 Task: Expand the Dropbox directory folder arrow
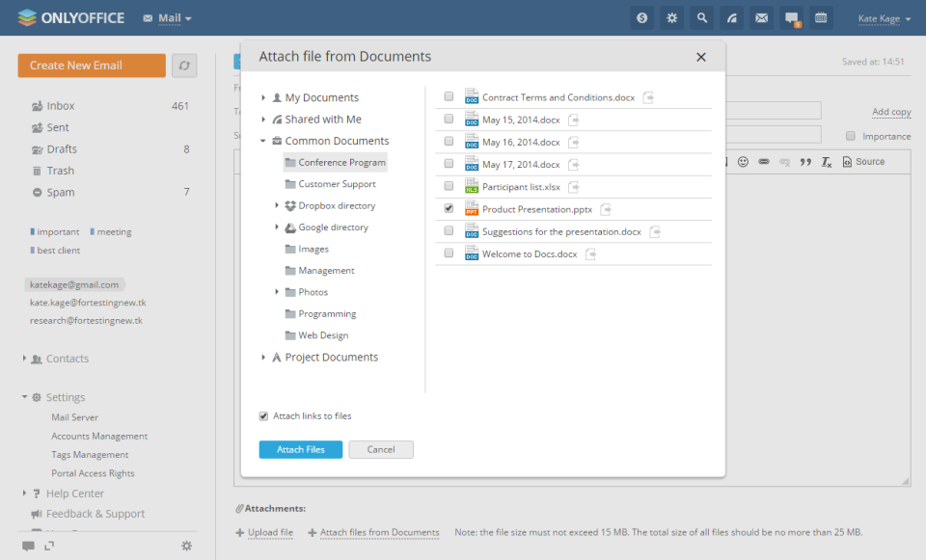pos(277,205)
